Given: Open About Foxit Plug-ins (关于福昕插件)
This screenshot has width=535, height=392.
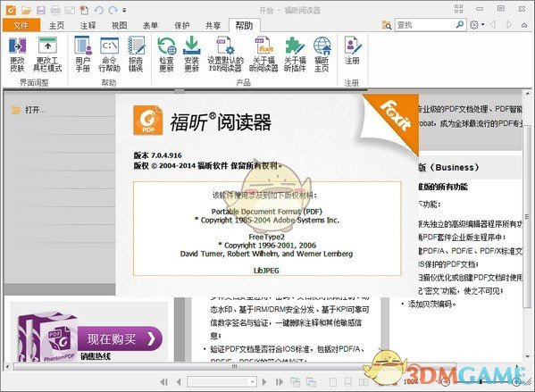Looking at the screenshot, I should pos(295,54).
